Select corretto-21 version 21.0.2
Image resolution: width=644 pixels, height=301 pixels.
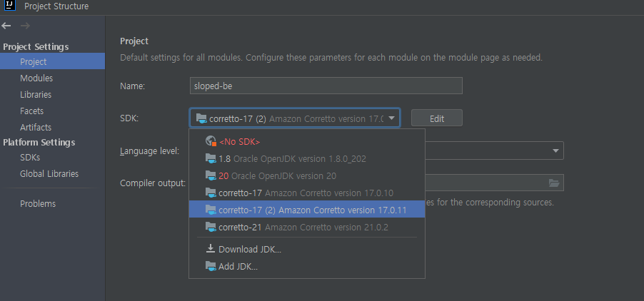[307, 227]
